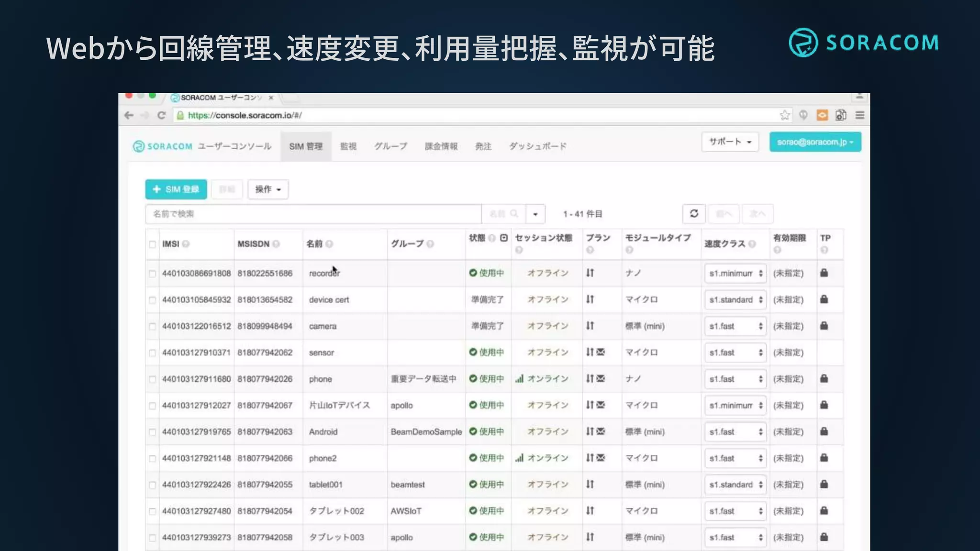Viewport: 980px width, 551px height.
Task: Click the SORACOM ユーザーコンソール browser tab
Action: coord(222,98)
